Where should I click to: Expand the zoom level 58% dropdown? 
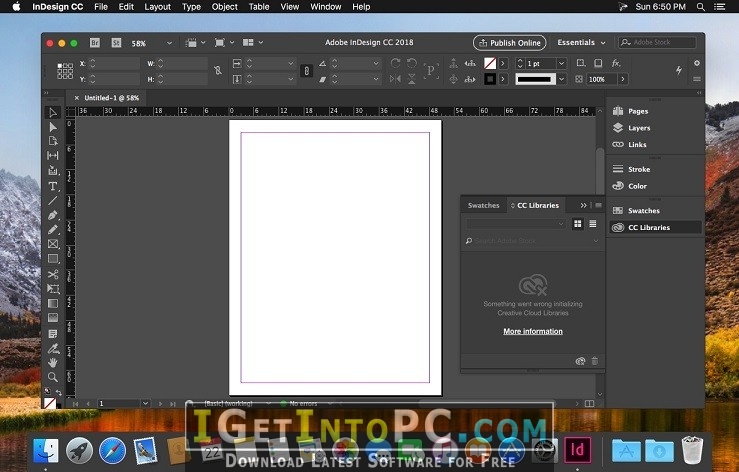tap(167, 43)
